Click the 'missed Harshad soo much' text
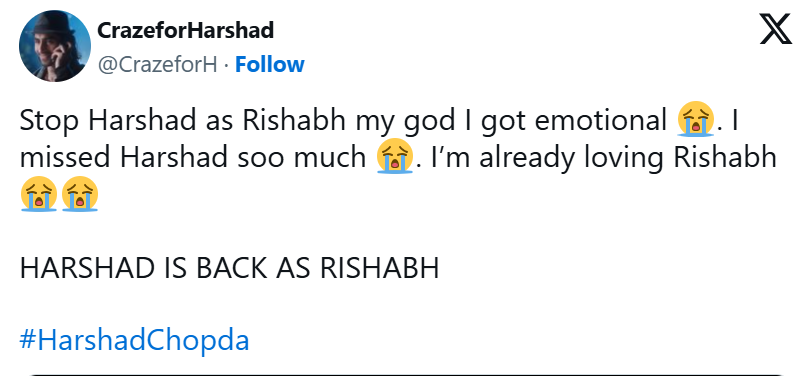The height and width of the screenshot is (376, 806). tap(193, 157)
